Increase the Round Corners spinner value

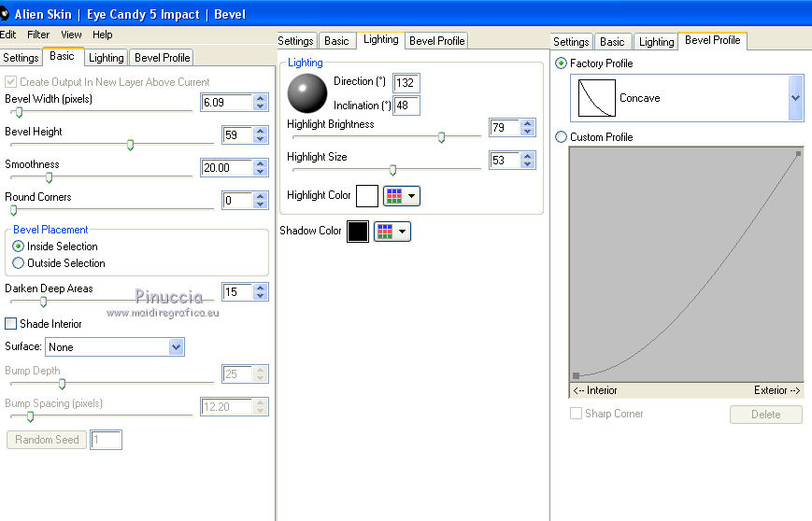click(x=261, y=196)
